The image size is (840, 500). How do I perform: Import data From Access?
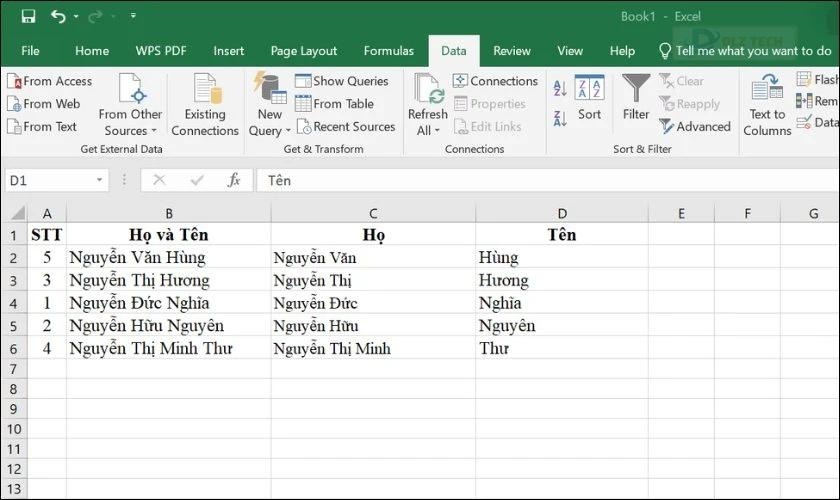click(49, 81)
